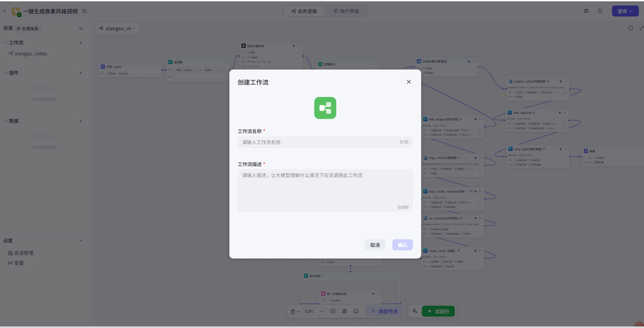The width and height of the screenshot is (644, 328).
Task: Collapse the 设置 section chevron
Action: 81,241
